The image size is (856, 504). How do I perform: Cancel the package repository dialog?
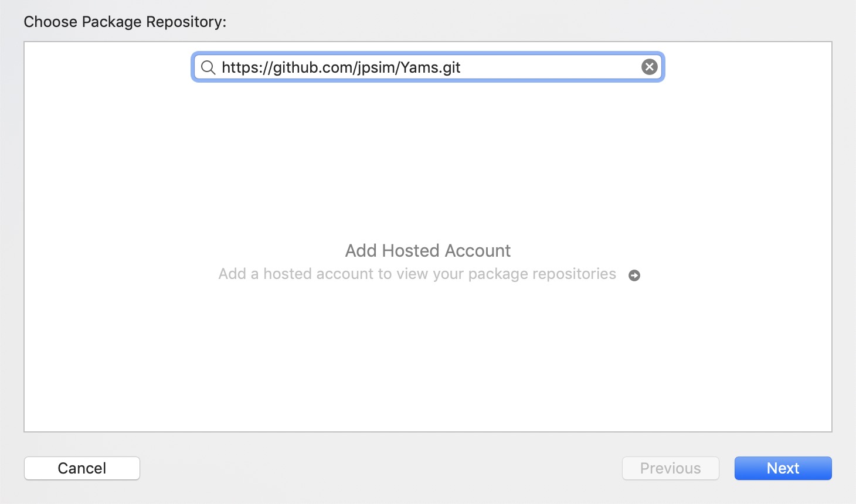pos(82,468)
